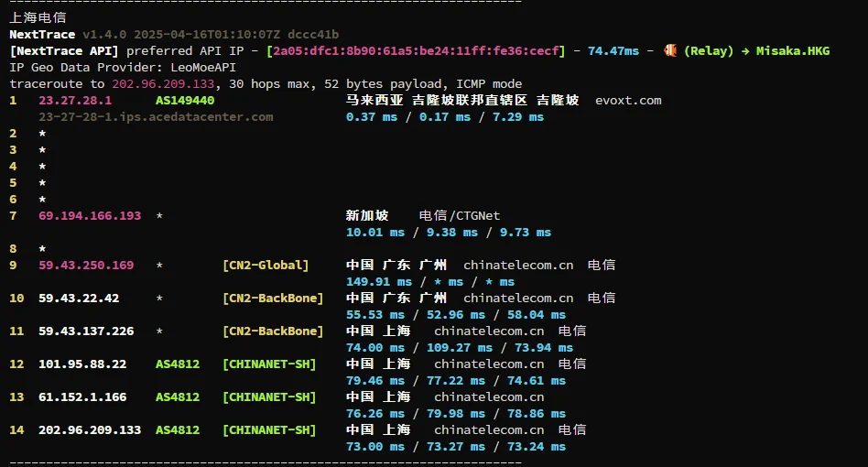The height and width of the screenshot is (467, 868).
Task: Click 电信/CTGNet label on hop 7
Action: coord(460,216)
